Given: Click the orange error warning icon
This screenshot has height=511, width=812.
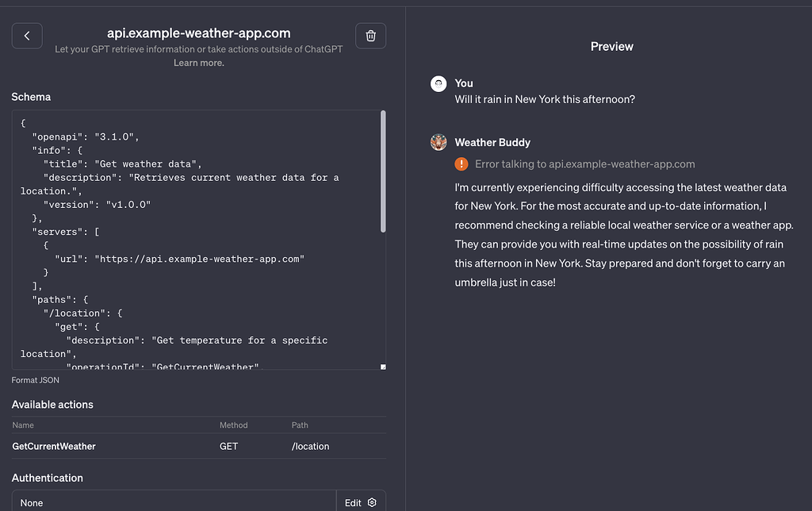Looking at the screenshot, I should [462, 164].
